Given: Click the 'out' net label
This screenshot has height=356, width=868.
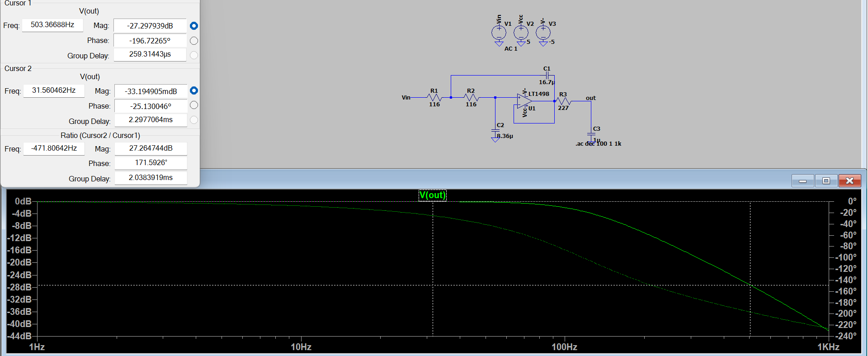Looking at the screenshot, I should point(591,98).
